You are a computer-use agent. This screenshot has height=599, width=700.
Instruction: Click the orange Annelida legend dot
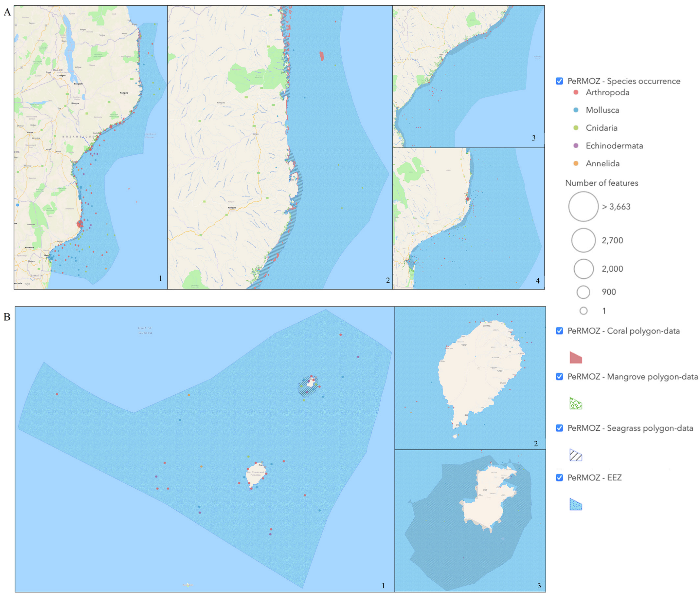click(x=576, y=164)
